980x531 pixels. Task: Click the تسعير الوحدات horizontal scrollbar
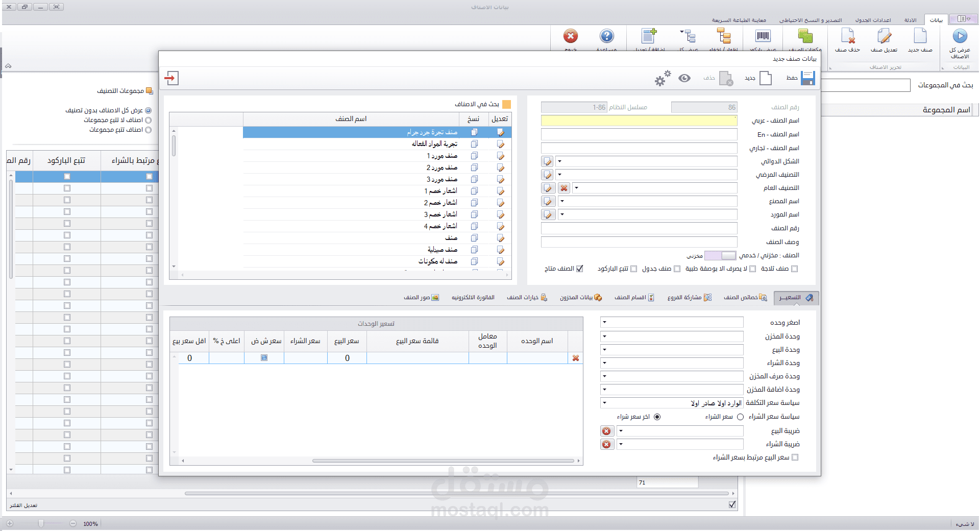(443, 461)
